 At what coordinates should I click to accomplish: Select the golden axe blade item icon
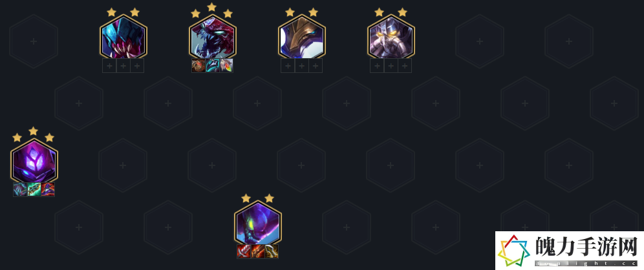pyautogui.click(x=272, y=251)
